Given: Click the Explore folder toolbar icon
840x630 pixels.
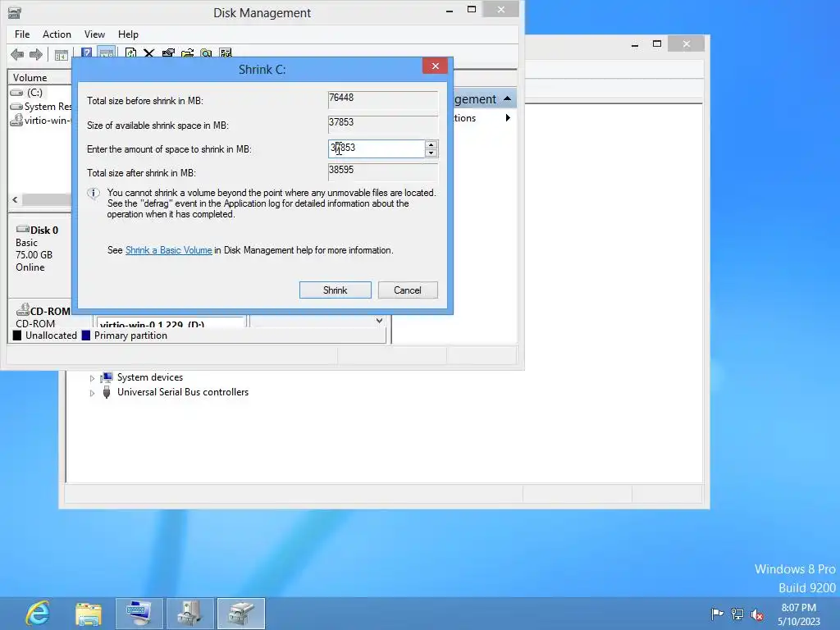Looking at the screenshot, I should (206, 53).
